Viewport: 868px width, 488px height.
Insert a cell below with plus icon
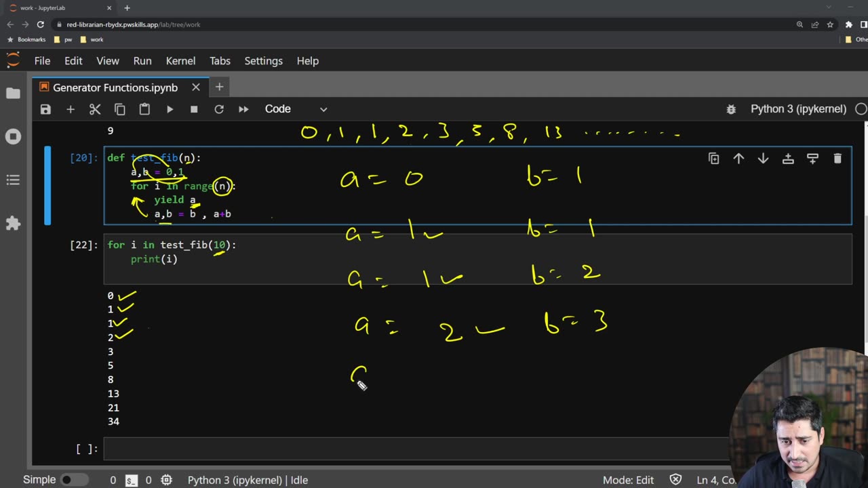click(x=70, y=109)
